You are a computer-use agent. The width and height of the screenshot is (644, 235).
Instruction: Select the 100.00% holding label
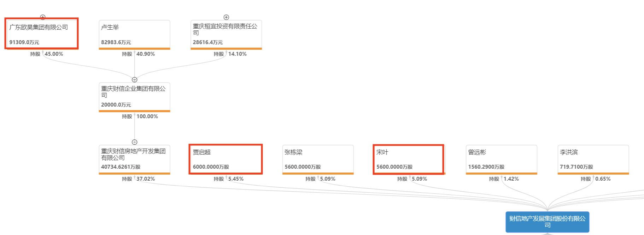pos(147,116)
